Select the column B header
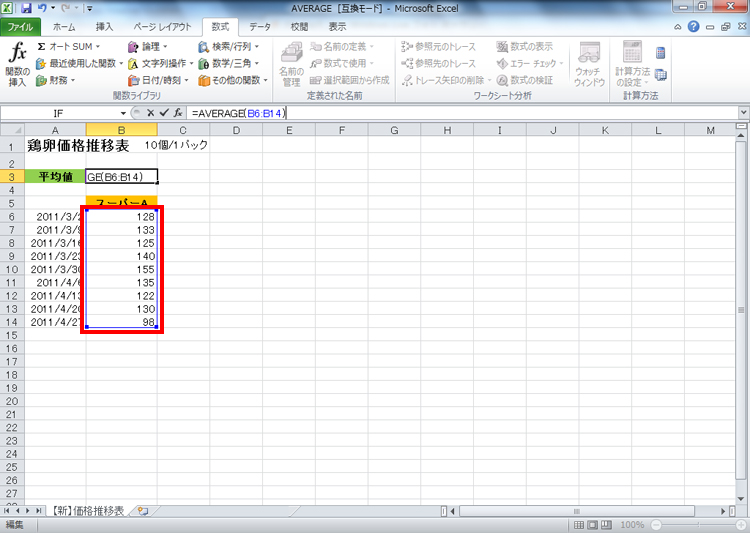750x533 pixels. [121, 130]
